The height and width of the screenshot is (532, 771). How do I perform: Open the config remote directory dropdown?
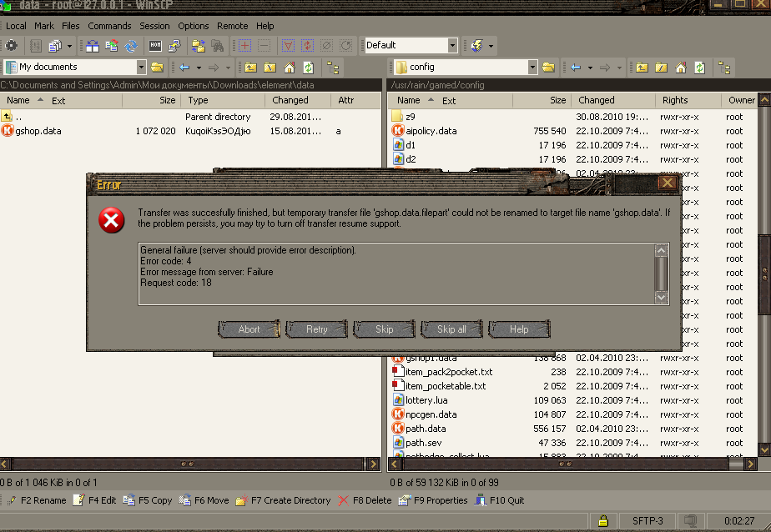click(532, 67)
